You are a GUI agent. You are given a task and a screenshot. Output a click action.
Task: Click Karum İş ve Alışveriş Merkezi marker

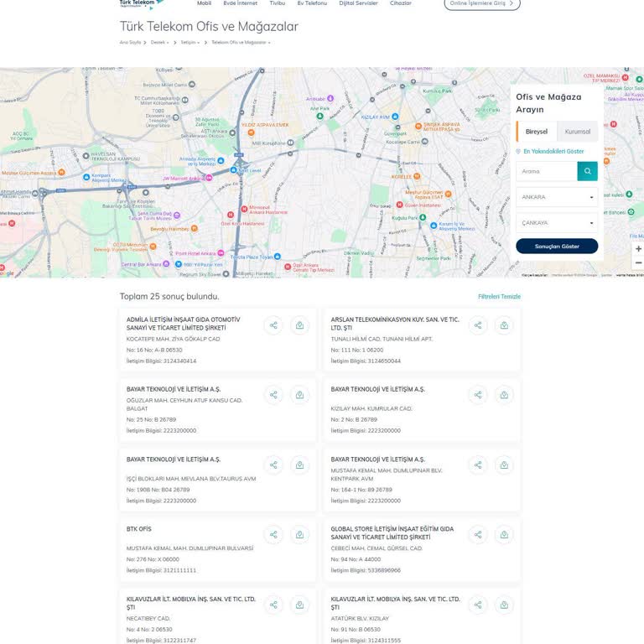[x=434, y=226]
